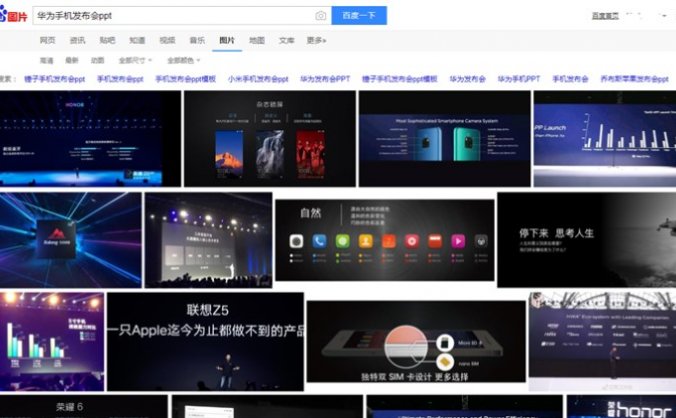Open the blue and green camera phones thumbnail
The height and width of the screenshot is (418, 676).
[444, 138]
